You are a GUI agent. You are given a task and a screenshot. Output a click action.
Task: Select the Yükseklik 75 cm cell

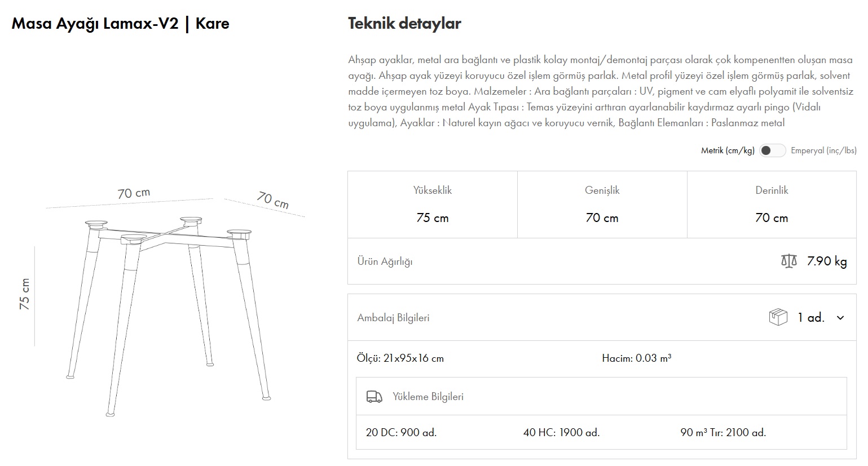[x=433, y=205]
